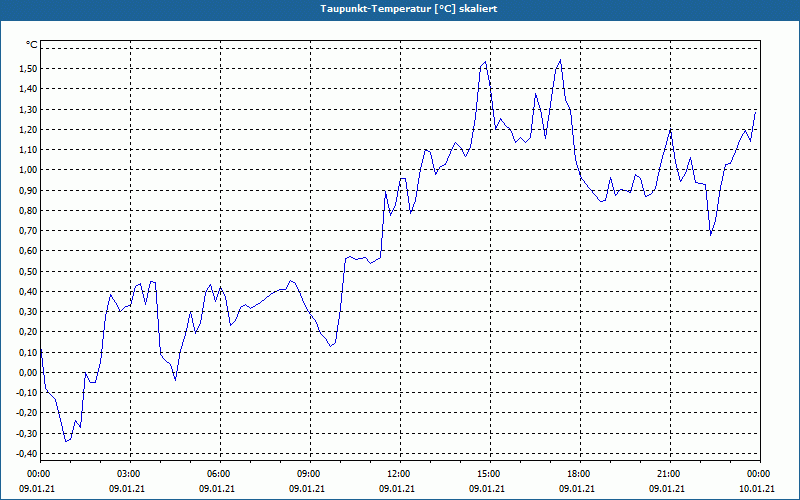
Task: Click the '10.01.21' date label
Action: tap(757, 489)
